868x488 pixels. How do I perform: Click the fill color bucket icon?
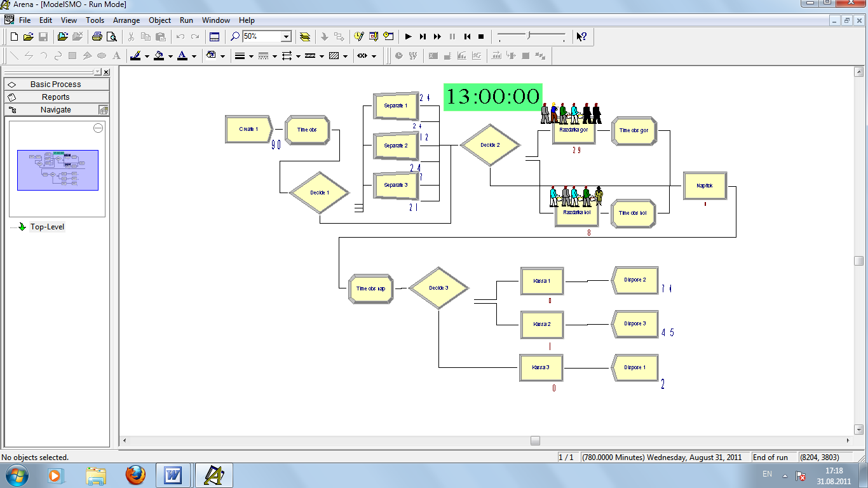pyautogui.click(x=159, y=56)
